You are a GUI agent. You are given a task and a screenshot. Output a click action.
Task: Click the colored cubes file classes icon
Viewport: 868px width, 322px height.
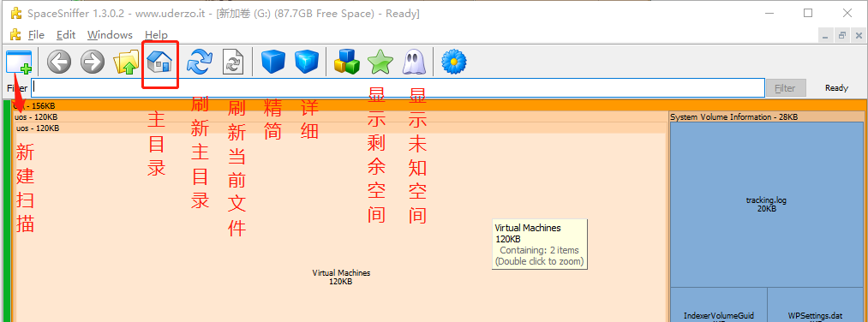(x=347, y=62)
